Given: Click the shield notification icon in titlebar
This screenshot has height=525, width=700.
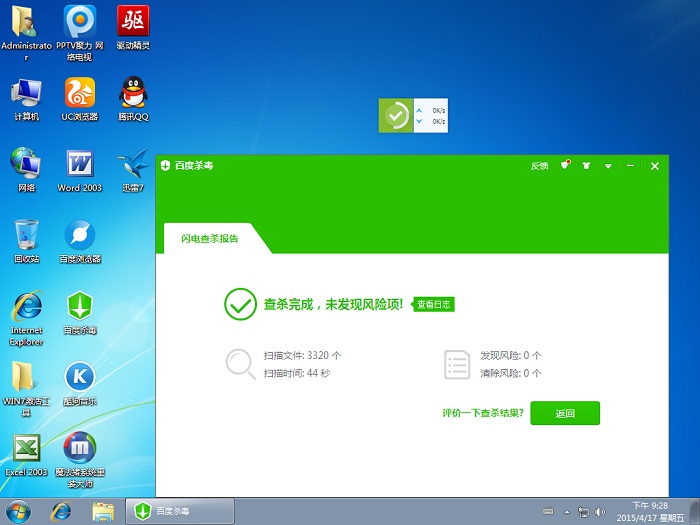Looking at the screenshot, I should [565, 165].
